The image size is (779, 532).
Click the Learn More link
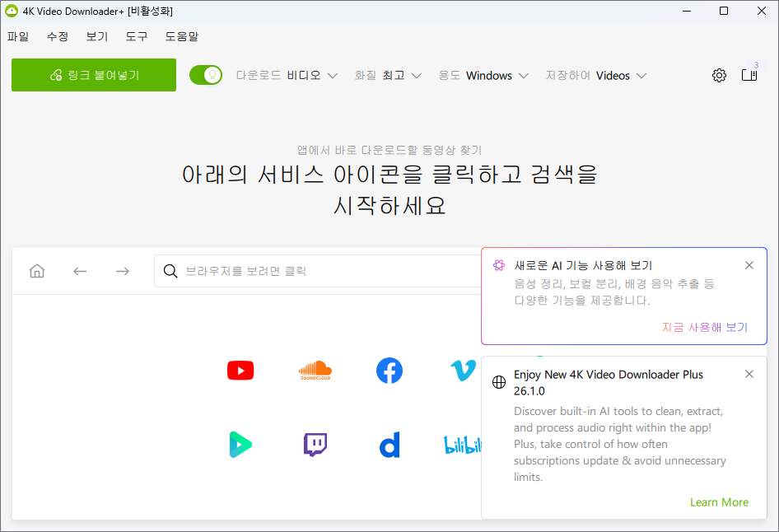719,502
